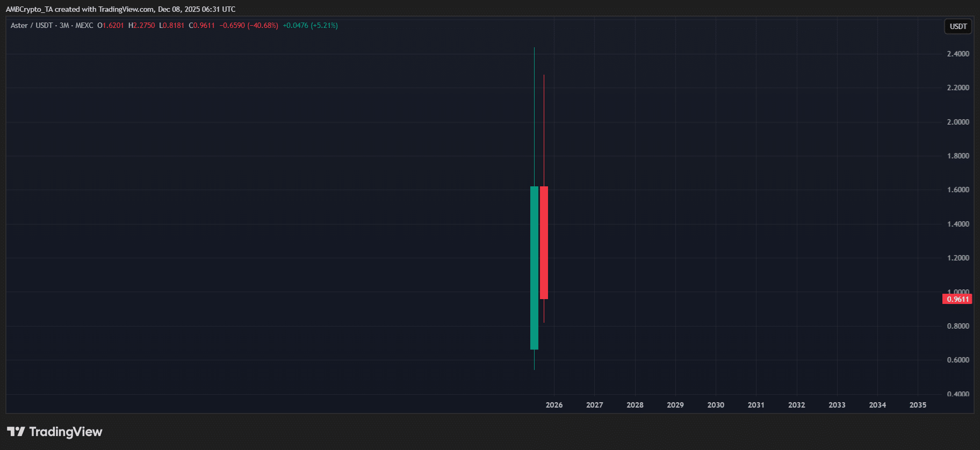The image size is (980, 450).
Task: Click the open value O1.6201
Action: point(111,25)
